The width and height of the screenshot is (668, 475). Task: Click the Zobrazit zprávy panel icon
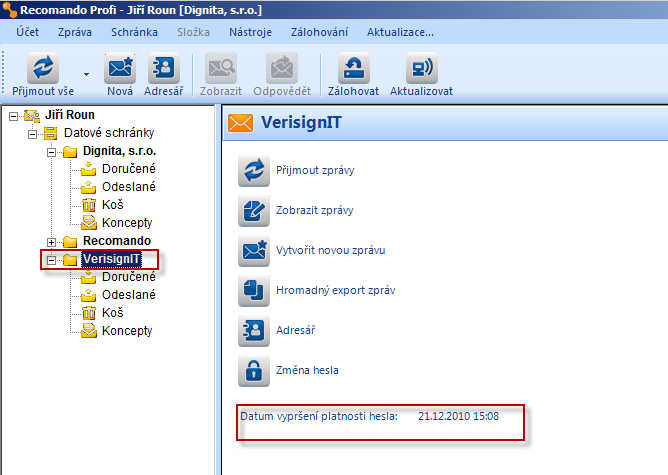pyautogui.click(x=254, y=210)
